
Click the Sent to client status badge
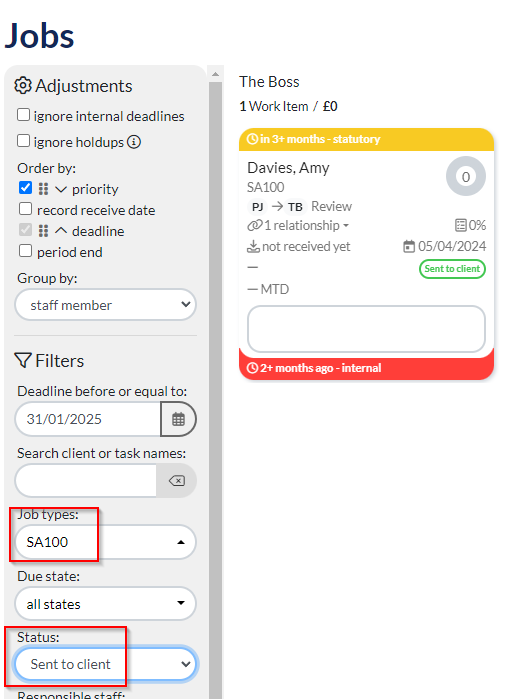tap(452, 269)
